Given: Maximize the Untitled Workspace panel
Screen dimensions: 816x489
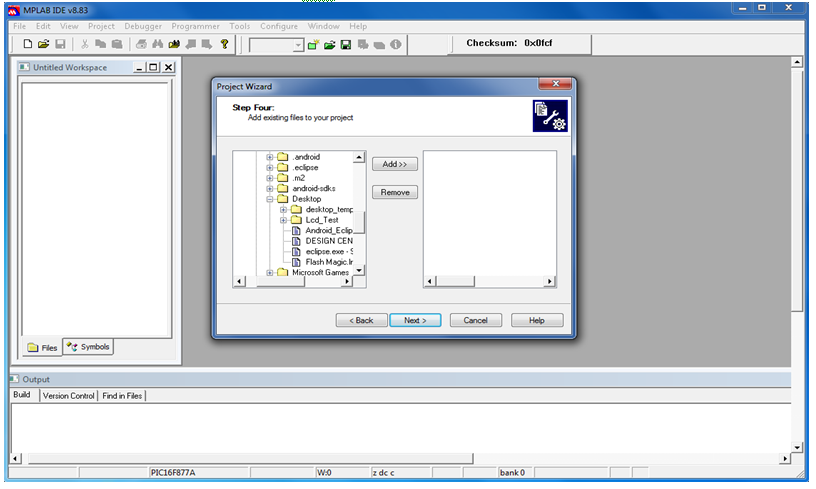Looking at the screenshot, I should coord(153,67).
